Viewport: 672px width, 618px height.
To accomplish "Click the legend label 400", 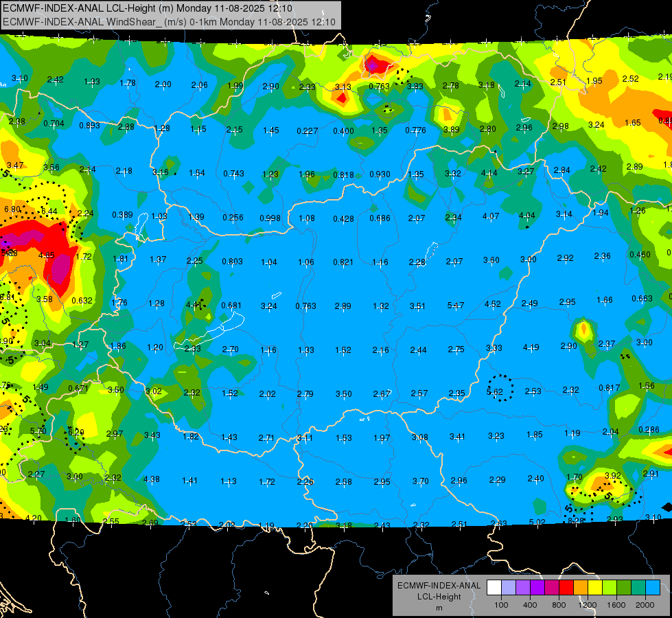I will 530,605.
